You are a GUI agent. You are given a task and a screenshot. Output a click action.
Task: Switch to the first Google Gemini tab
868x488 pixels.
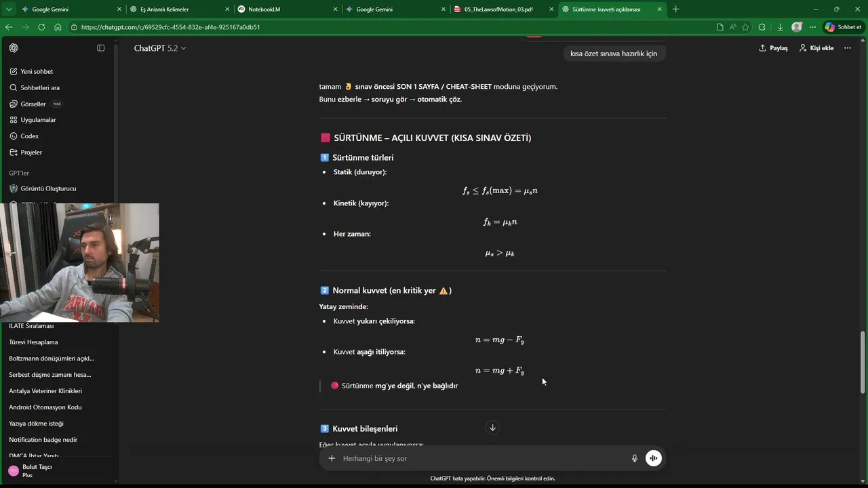coord(71,9)
